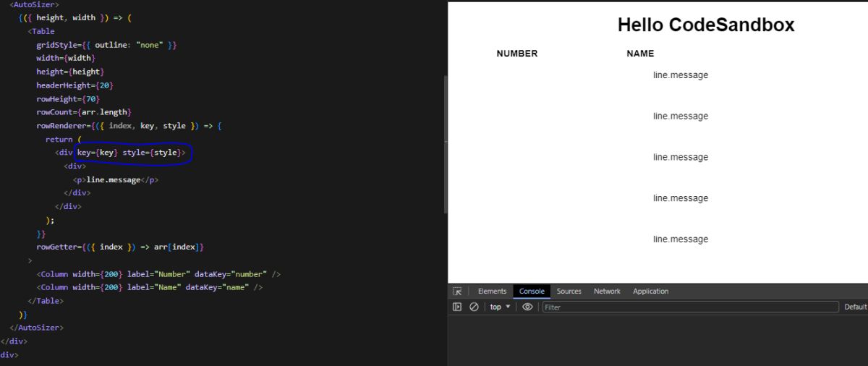Click the Column label="Name" code line
This screenshot has width=868, height=366.
(x=149, y=288)
